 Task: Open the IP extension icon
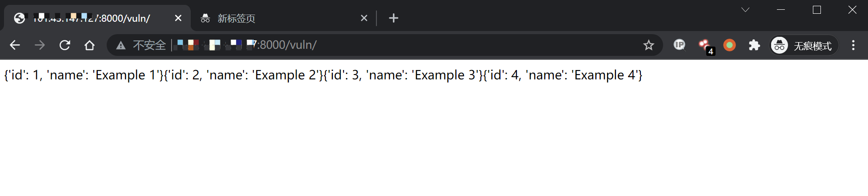click(680, 45)
